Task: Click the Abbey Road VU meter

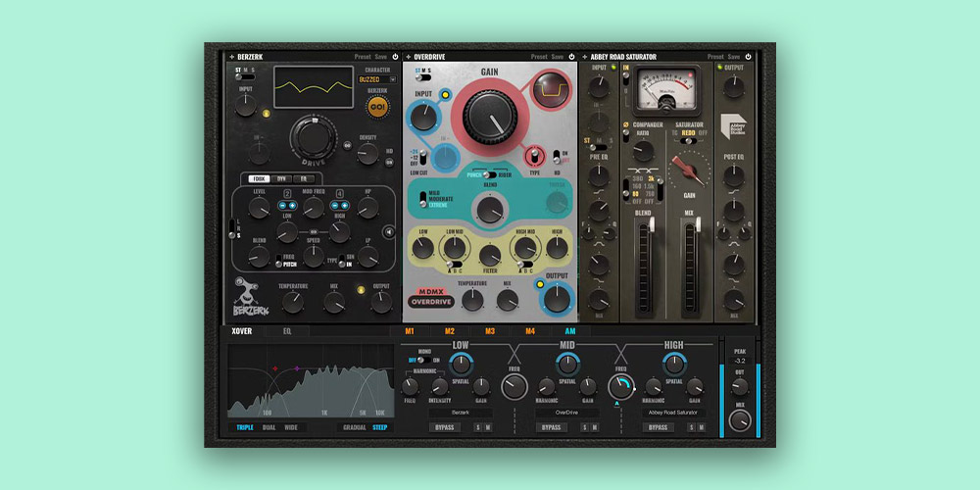Action: [666, 89]
